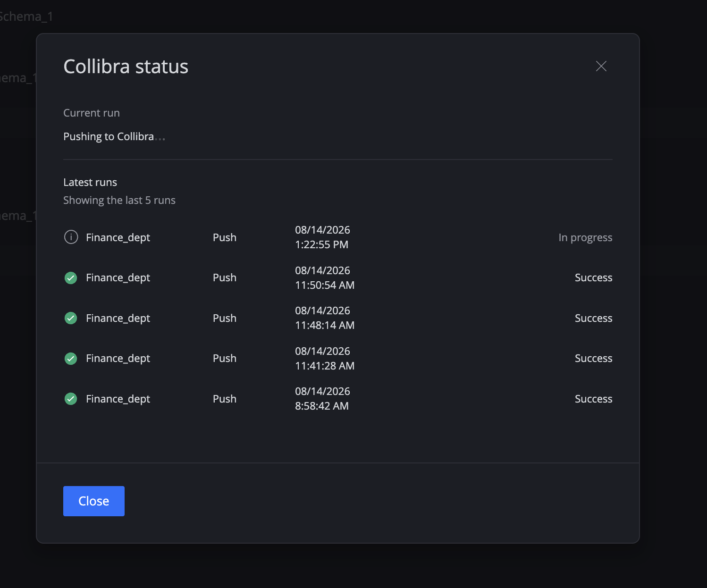This screenshot has width=707, height=588.
Task: Click the success checkmark for 11:50:54 AM run
Action: (71, 278)
